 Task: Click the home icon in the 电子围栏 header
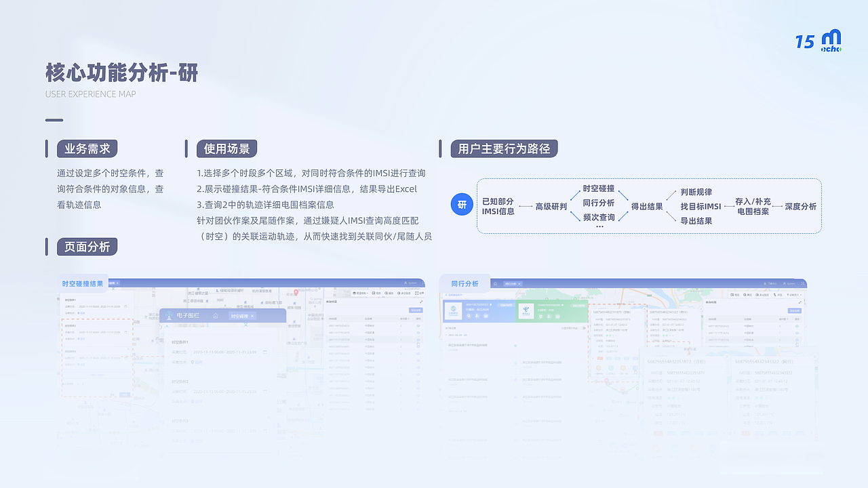(x=215, y=316)
